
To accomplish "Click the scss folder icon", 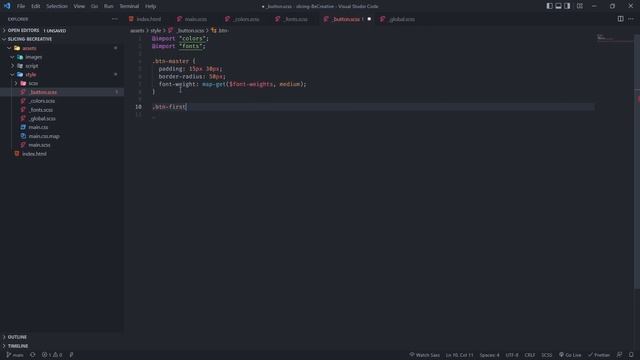I will pyautogui.click(x=23, y=83).
